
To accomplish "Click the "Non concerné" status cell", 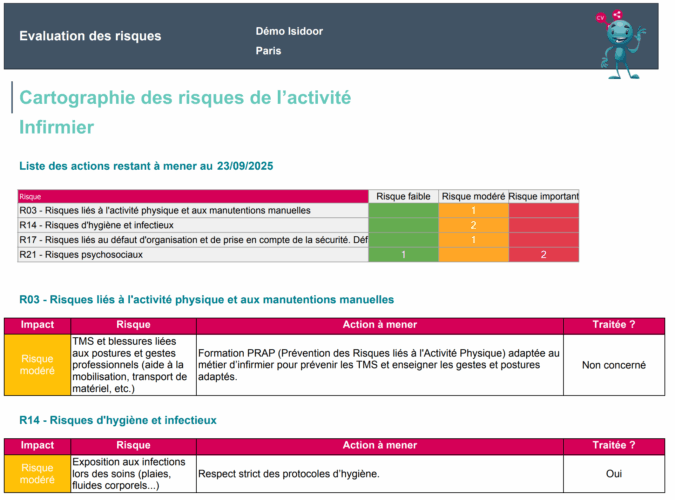I will (x=613, y=365).
